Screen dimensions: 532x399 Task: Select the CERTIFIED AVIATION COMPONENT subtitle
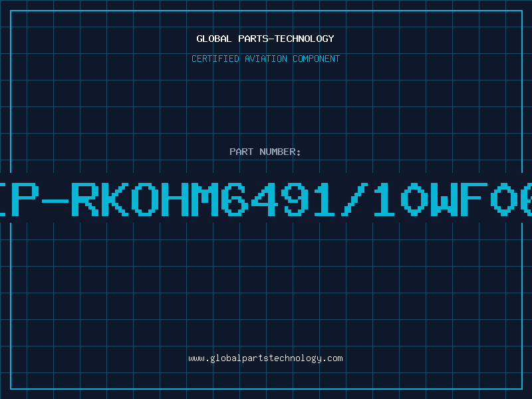265,59
